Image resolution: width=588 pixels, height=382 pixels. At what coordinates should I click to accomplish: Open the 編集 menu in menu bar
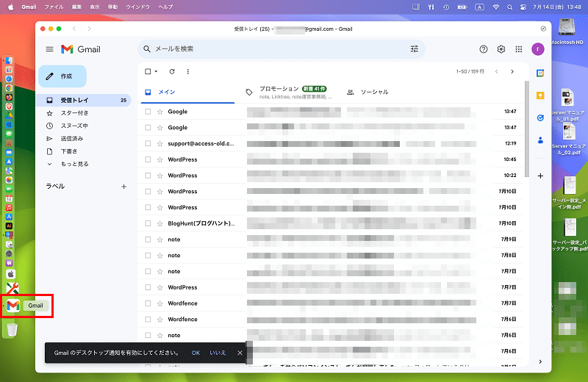coord(76,7)
